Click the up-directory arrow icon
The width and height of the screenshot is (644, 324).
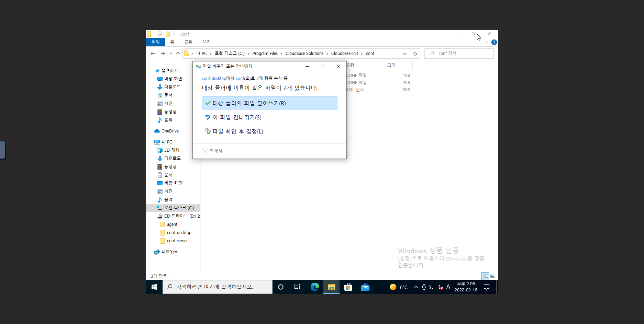click(x=178, y=54)
